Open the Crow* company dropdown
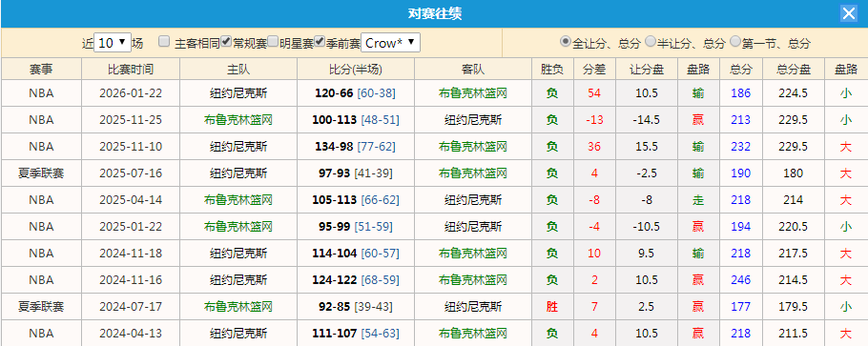Image resolution: width=868 pixels, height=346 pixels. [x=390, y=43]
